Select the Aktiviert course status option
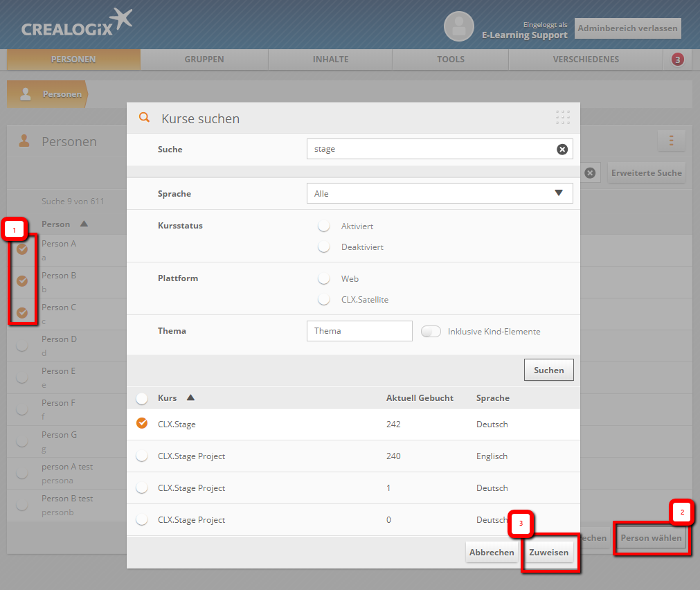 323,226
